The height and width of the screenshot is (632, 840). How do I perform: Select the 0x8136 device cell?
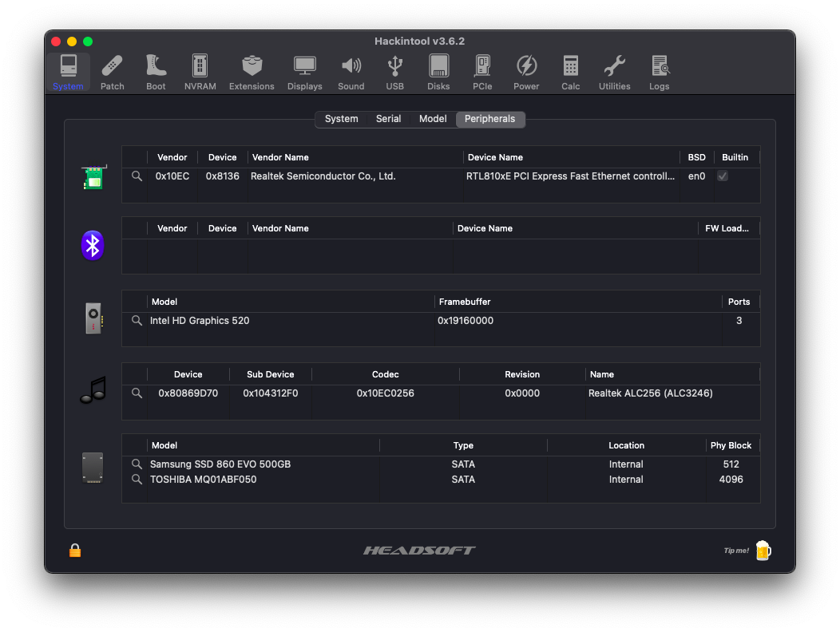click(x=222, y=176)
